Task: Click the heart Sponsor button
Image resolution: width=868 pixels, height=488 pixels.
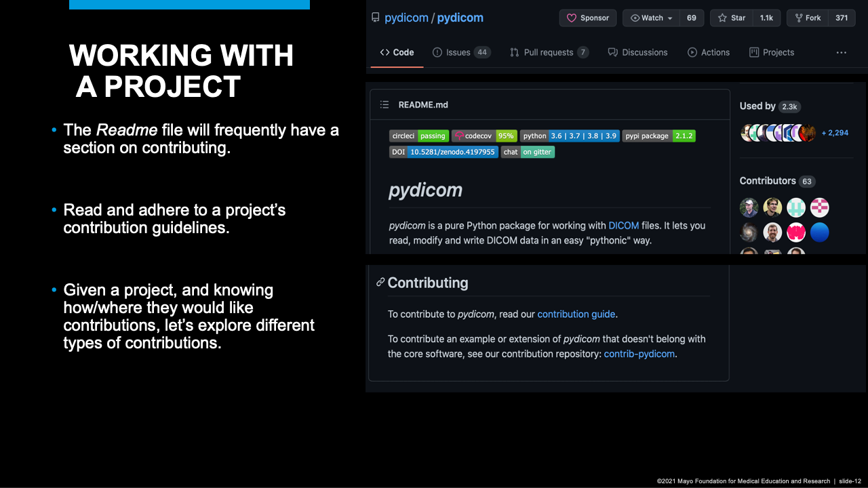Action: 587,18
